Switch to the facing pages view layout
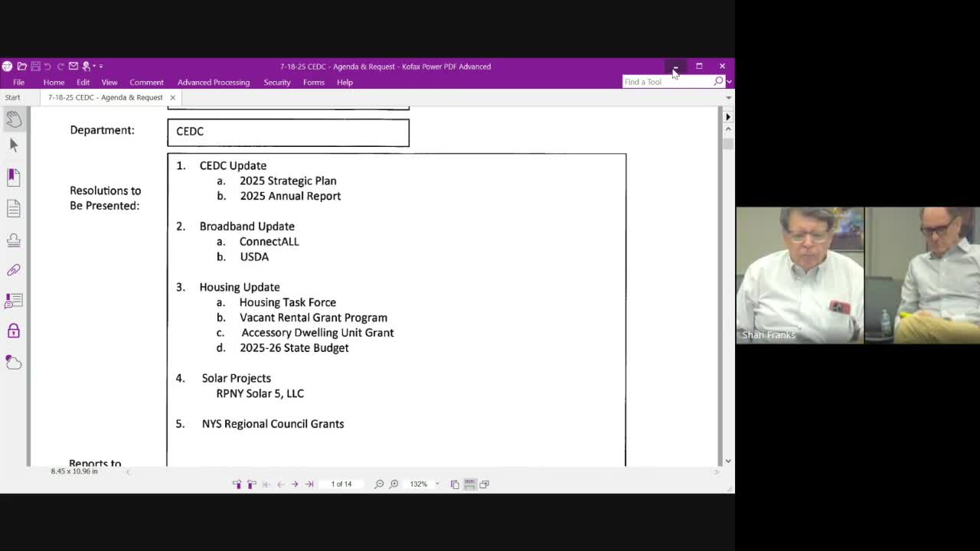Viewport: 980px width, 551px height. tap(484, 484)
